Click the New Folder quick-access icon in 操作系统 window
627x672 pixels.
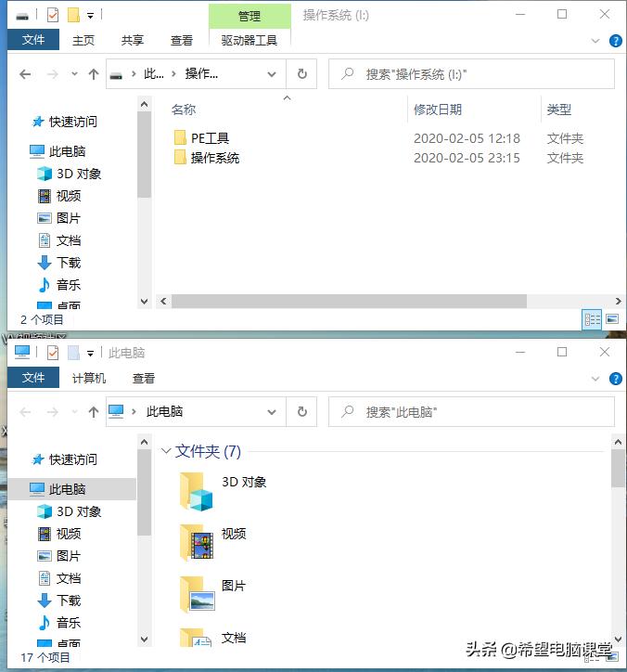tap(73, 16)
